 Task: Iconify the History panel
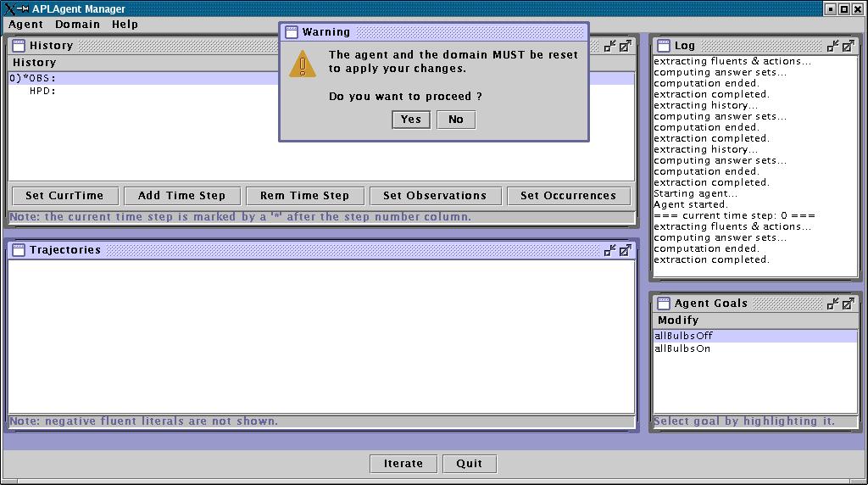(x=609, y=46)
